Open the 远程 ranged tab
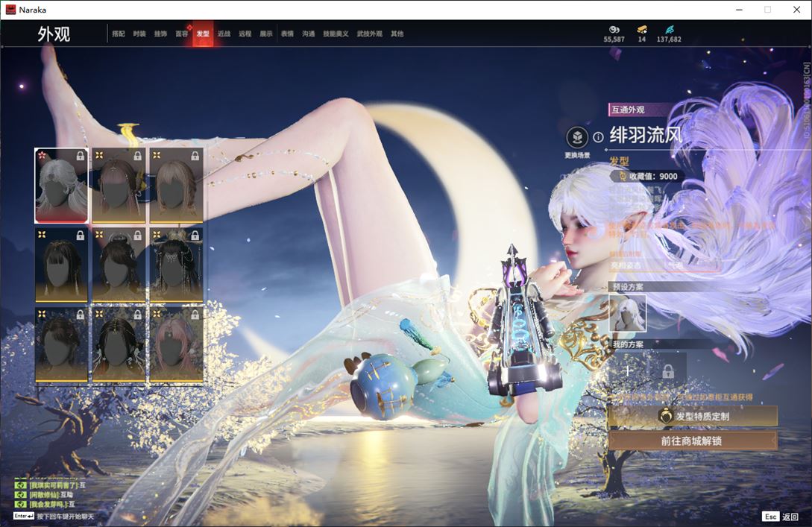 [245, 34]
